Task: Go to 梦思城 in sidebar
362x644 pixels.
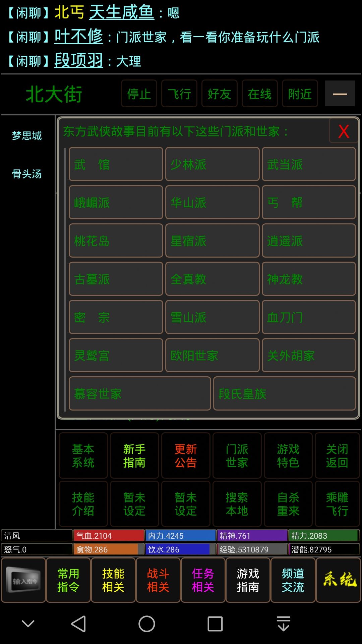Action: click(x=27, y=136)
